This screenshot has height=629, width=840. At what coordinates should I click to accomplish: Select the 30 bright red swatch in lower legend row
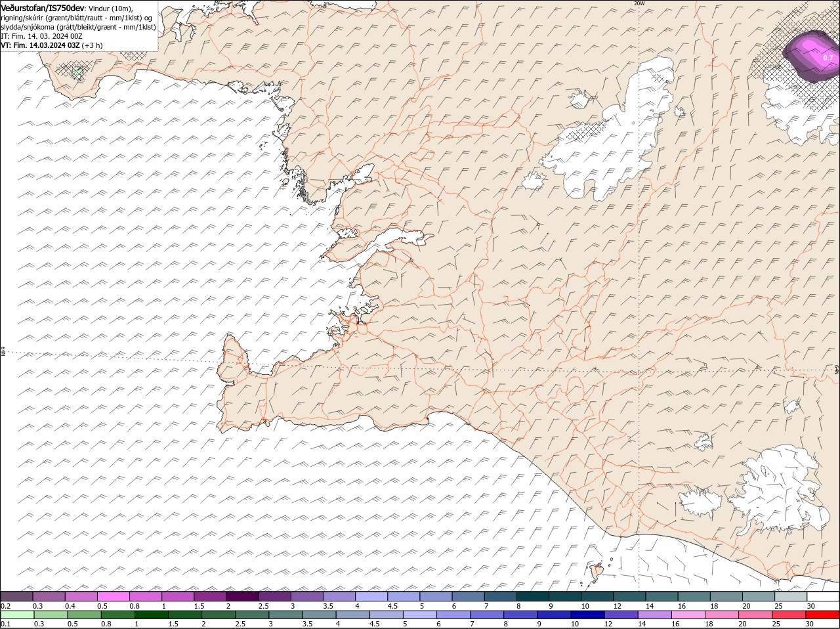pyautogui.click(x=823, y=615)
